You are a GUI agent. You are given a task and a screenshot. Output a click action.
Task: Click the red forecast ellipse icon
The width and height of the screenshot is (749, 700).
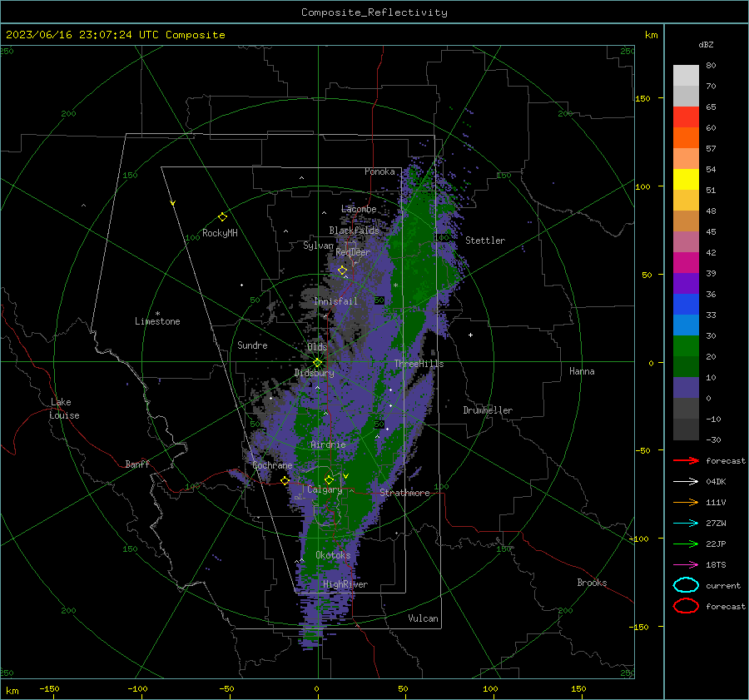tap(686, 606)
